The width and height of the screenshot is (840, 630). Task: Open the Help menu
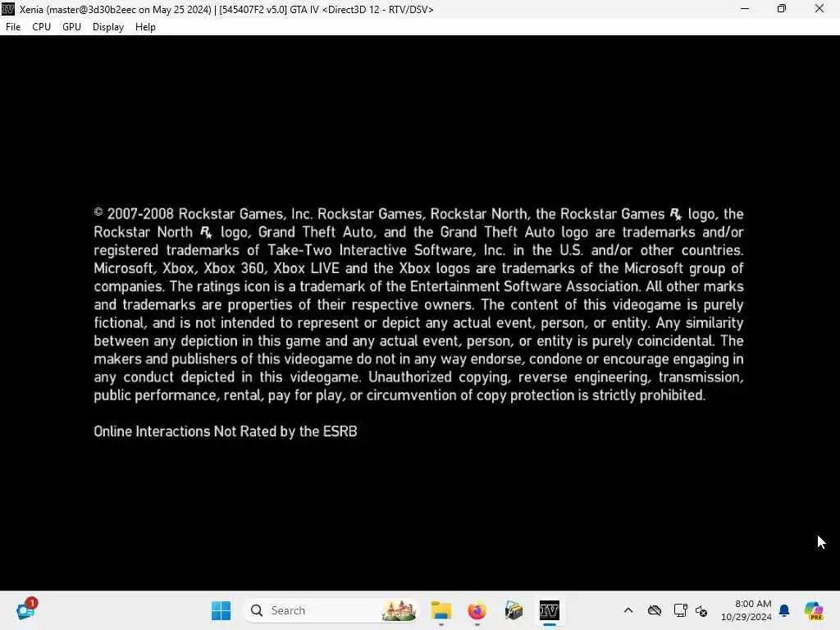(x=145, y=27)
